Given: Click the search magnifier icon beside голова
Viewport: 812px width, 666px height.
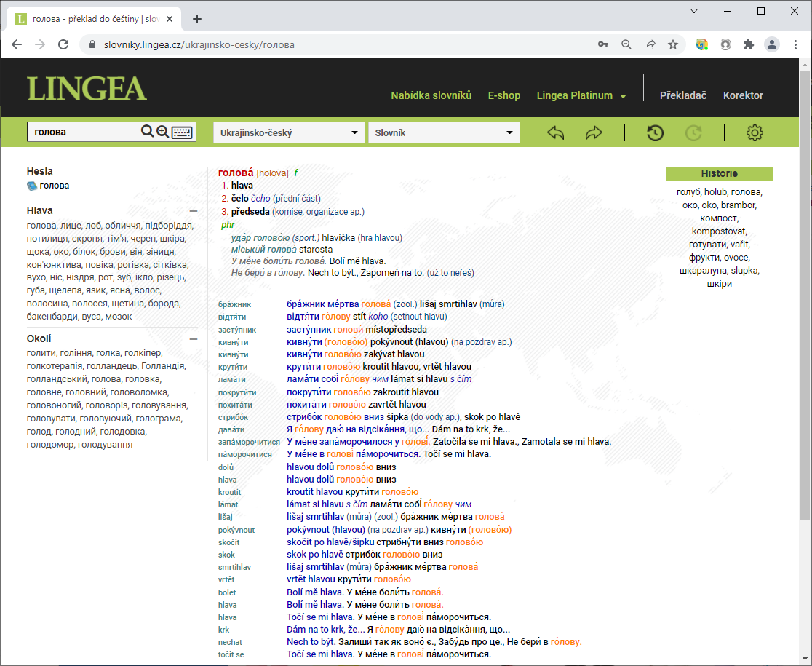Looking at the screenshot, I should [x=147, y=132].
